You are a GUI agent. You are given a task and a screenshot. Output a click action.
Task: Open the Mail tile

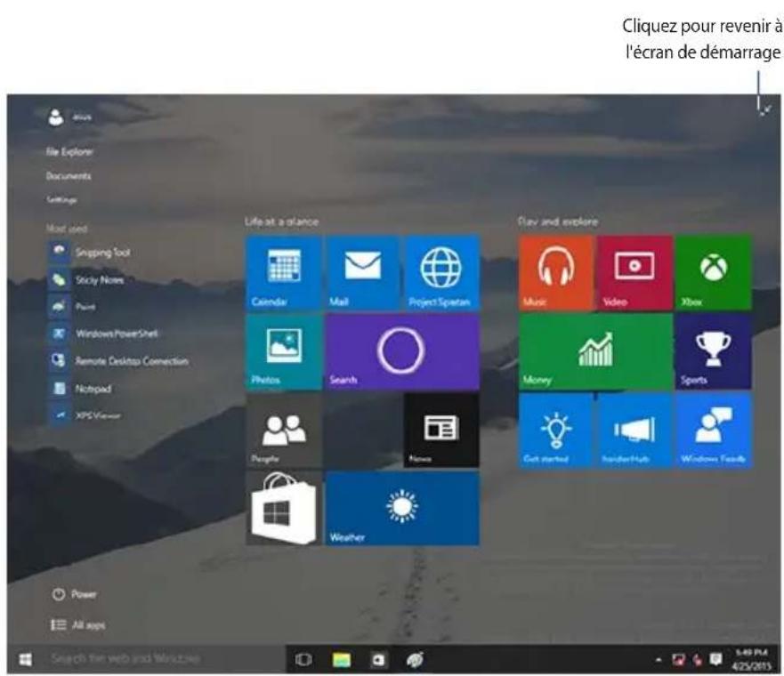pos(362,273)
